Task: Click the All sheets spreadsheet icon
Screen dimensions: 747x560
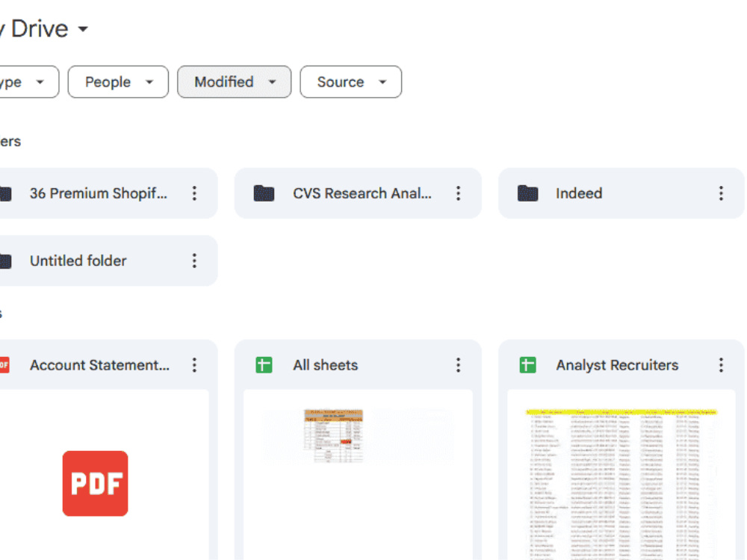Action: tap(264, 365)
